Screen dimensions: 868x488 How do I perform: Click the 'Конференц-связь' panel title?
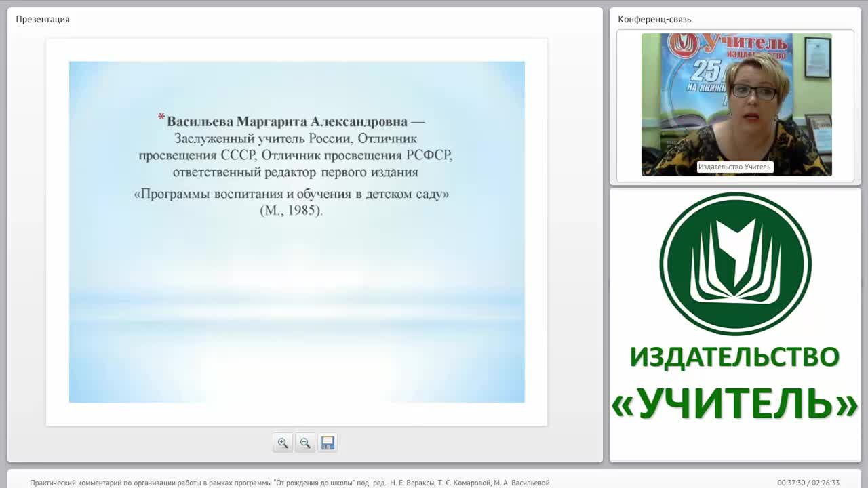[x=654, y=19]
